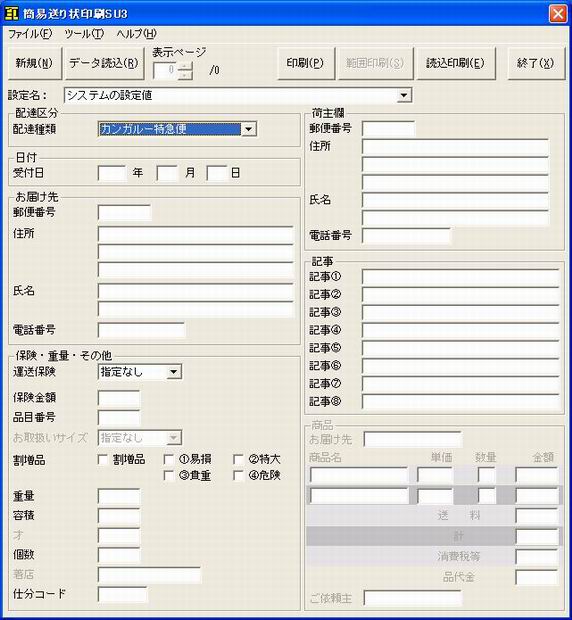Click the お届け先 郵便番号 input field

pos(125,213)
